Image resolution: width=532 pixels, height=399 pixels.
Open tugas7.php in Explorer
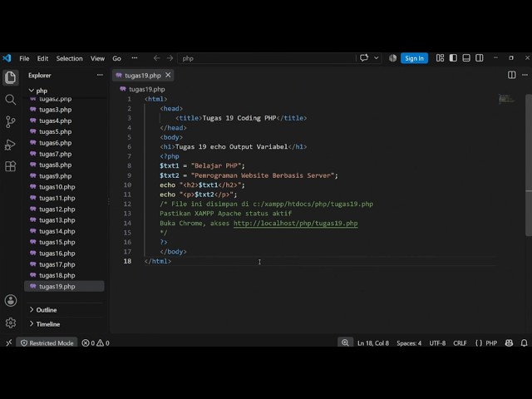[x=56, y=154]
